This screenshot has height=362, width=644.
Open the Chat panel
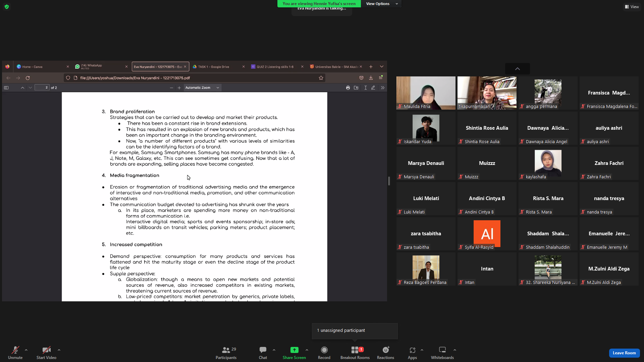(263, 353)
